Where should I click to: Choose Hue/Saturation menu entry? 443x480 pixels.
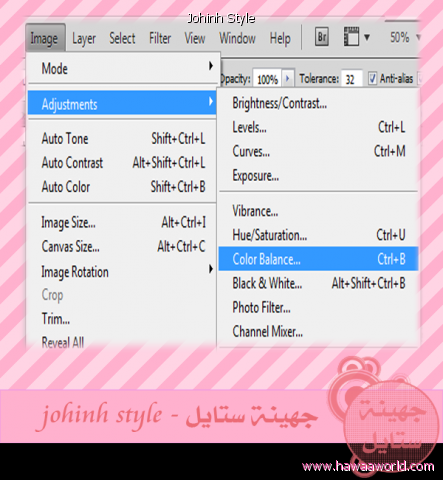[318, 235]
